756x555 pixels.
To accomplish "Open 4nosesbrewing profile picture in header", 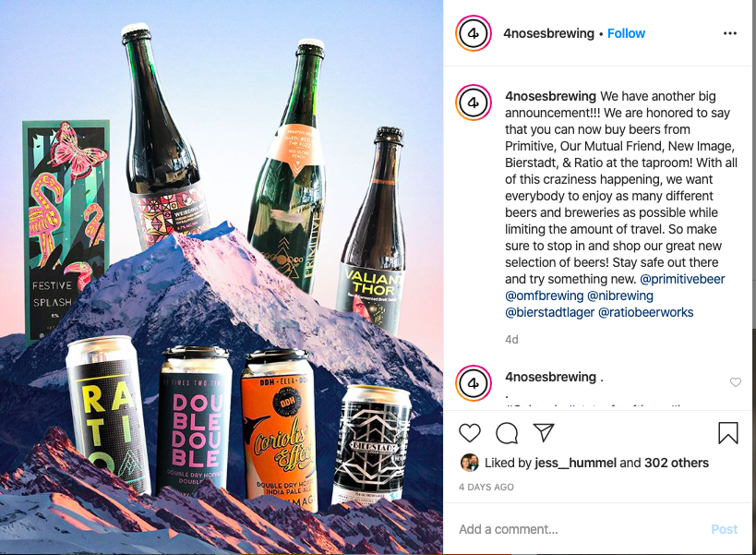I will pyautogui.click(x=474, y=33).
